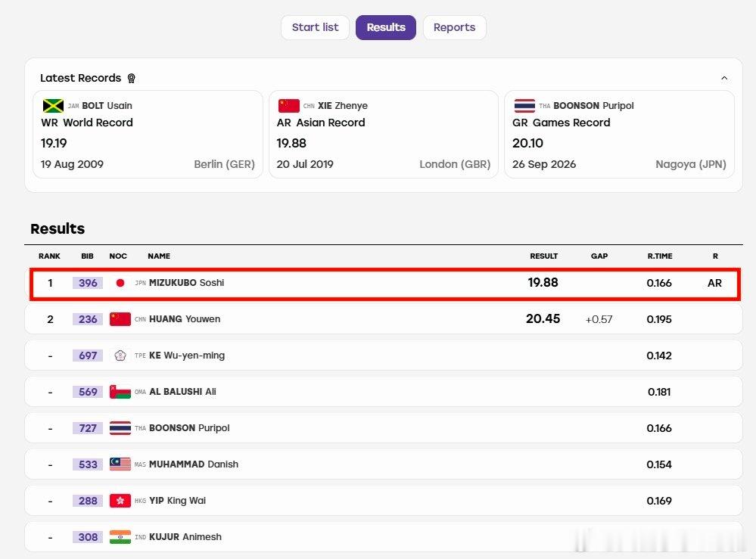This screenshot has width=756, height=559.
Task: Open the BOLT Usain World Record card
Action: click(148, 135)
